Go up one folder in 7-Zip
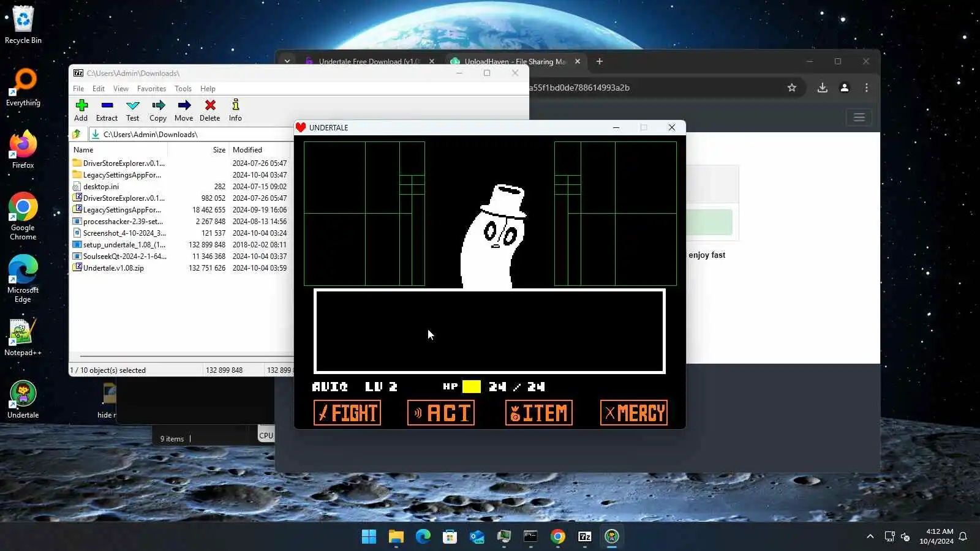 click(x=77, y=134)
